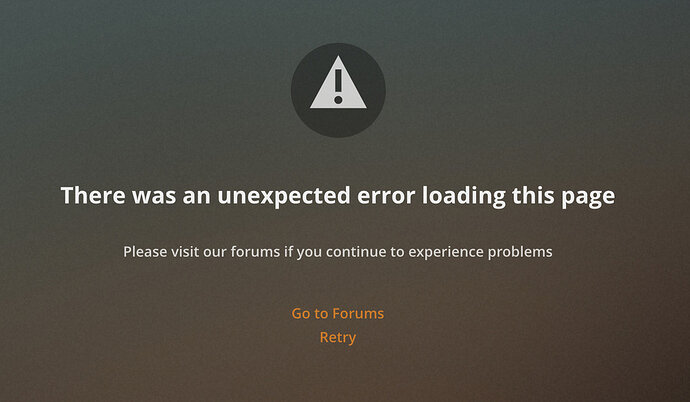Click the orange Retry link

(x=338, y=337)
